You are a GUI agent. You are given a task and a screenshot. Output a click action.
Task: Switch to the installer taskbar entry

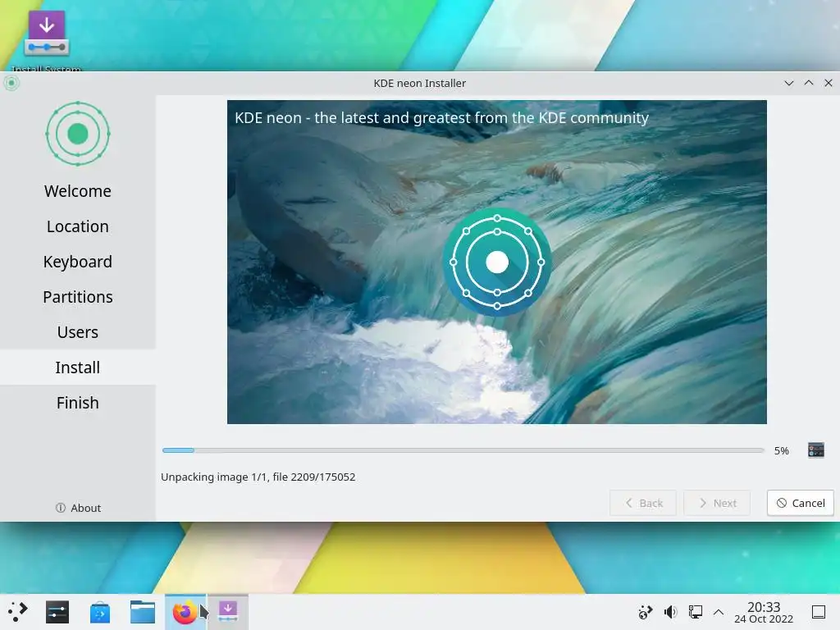pos(228,612)
